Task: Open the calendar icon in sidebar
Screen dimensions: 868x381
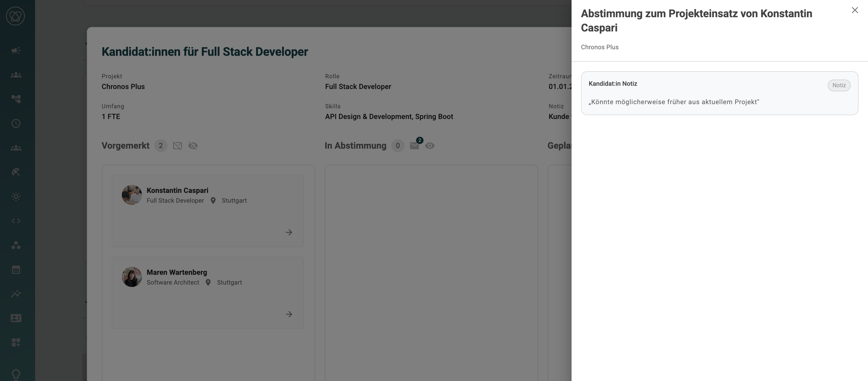Action: (16, 269)
